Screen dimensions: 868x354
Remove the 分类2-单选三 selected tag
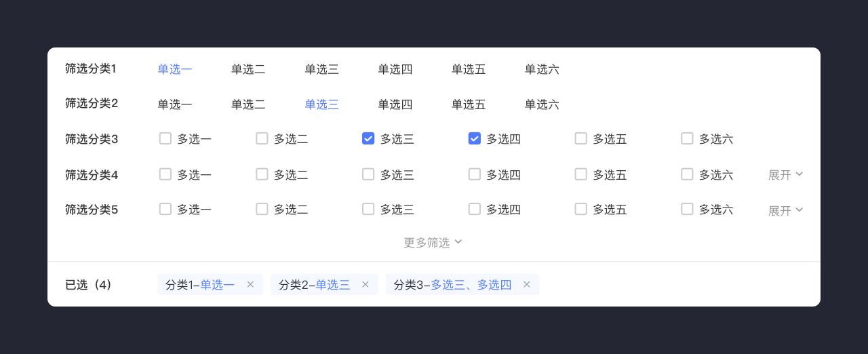(x=366, y=285)
